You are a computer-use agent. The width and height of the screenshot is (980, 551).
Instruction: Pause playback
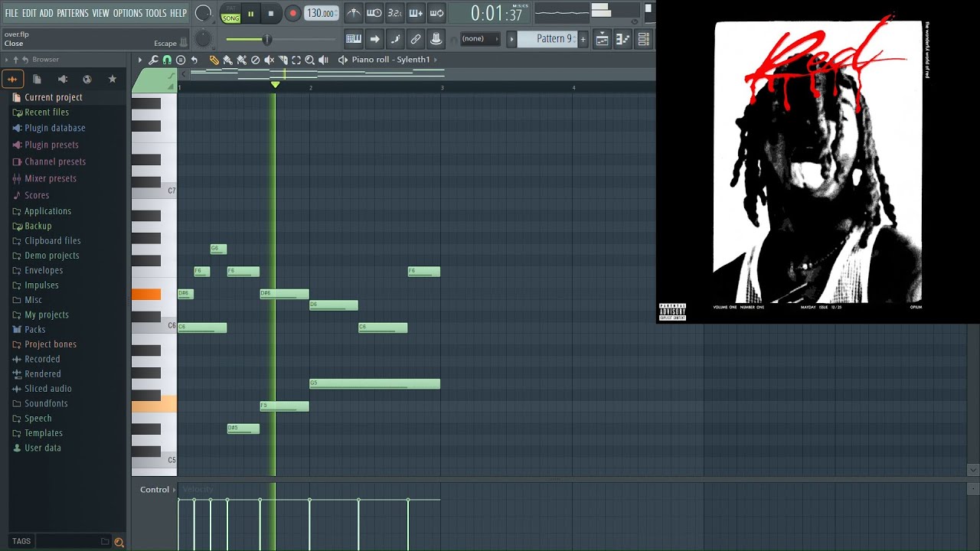(x=250, y=14)
